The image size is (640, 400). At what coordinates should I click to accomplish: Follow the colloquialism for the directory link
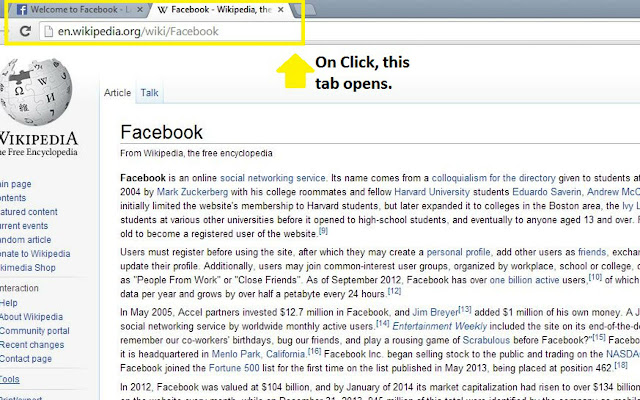click(493, 178)
